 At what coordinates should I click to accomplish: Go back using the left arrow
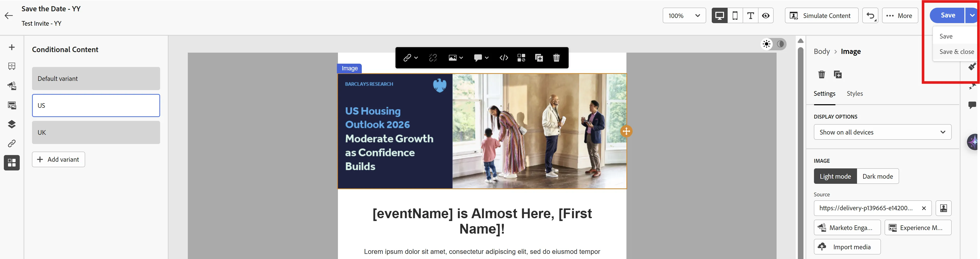(x=9, y=16)
